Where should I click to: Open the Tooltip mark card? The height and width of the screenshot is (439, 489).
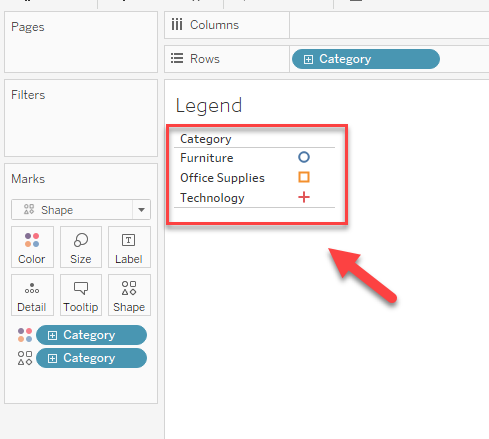coord(81,295)
